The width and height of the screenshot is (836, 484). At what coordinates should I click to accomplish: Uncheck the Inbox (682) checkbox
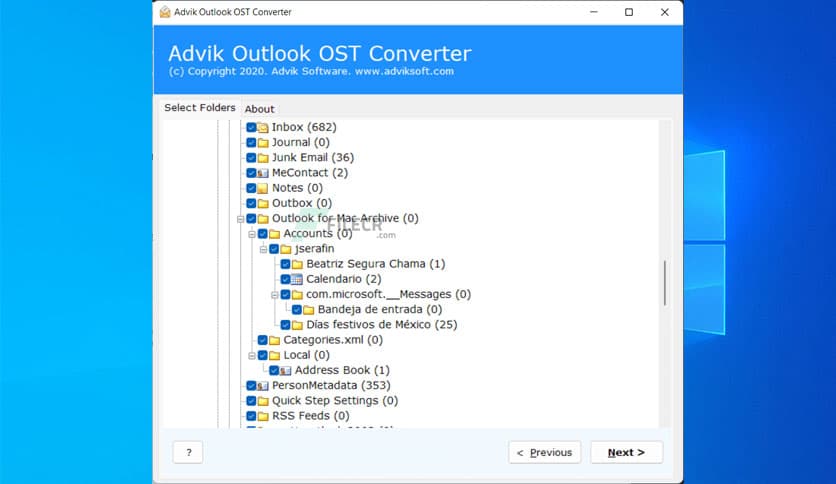pyautogui.click(x=251, y=127)
